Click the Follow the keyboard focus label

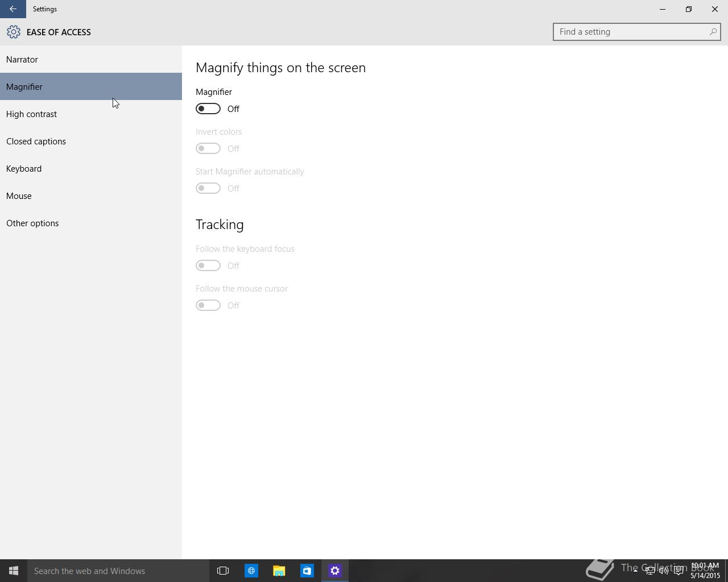coord(245,249)
